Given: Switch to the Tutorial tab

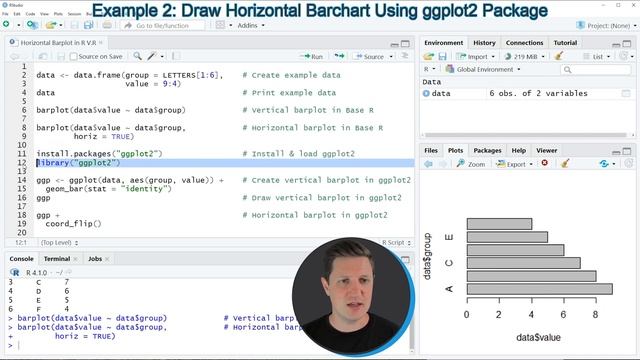Looking at the screenshot, I should [x=565, y=43].
